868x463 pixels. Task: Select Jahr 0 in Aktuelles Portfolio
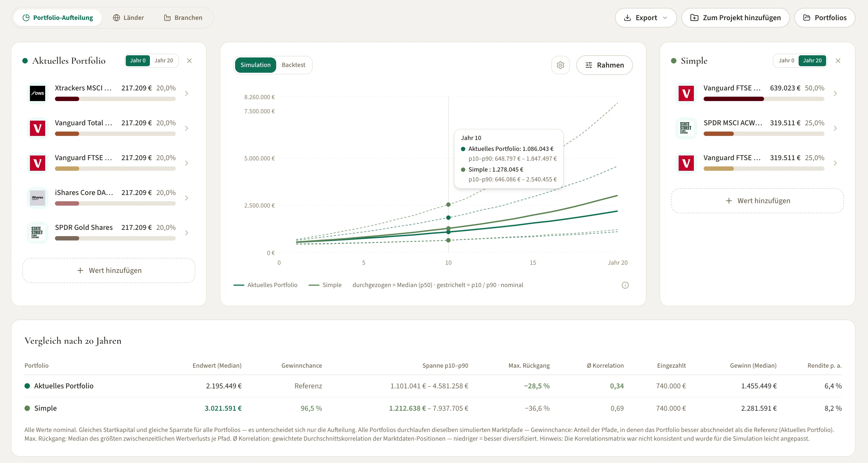pos(138,61)
